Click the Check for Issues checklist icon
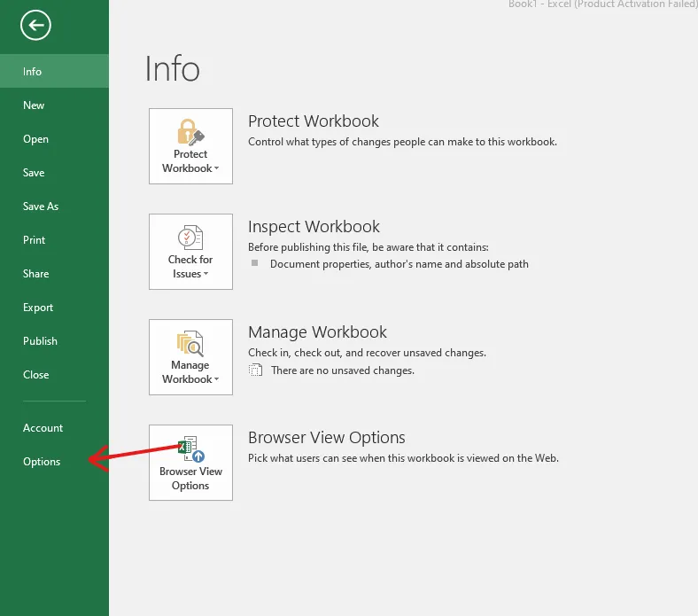This screenshot has height=616, width=698. (x=190, y=238)
